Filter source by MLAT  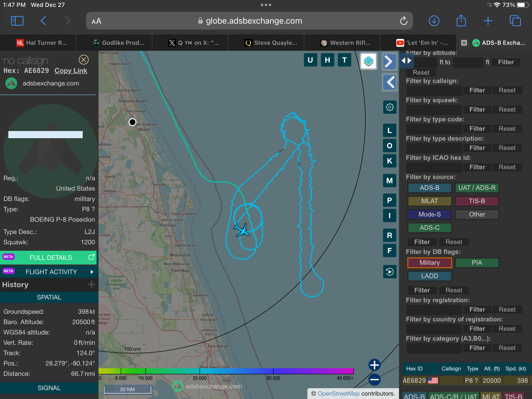pyautogui.click(x=430, y=201)
